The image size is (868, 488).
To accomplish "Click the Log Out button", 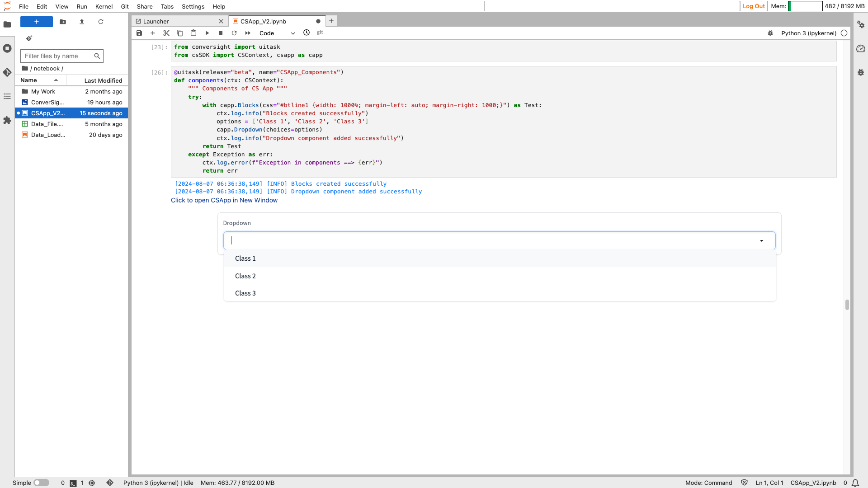I will click(754, 6).
